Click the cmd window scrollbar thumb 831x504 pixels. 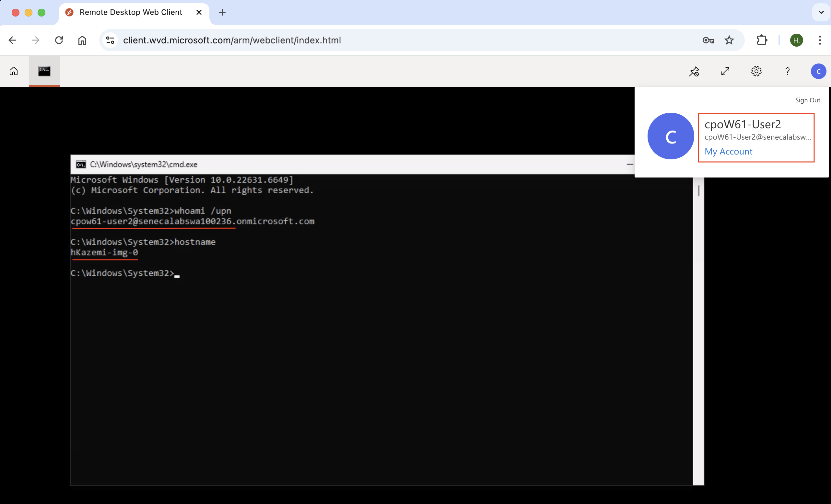point(698,190)
